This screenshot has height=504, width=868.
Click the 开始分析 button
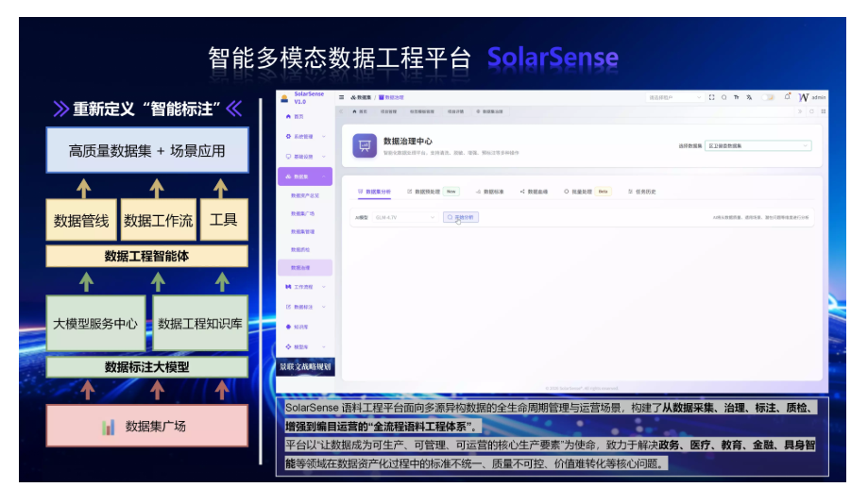point(461,217)
